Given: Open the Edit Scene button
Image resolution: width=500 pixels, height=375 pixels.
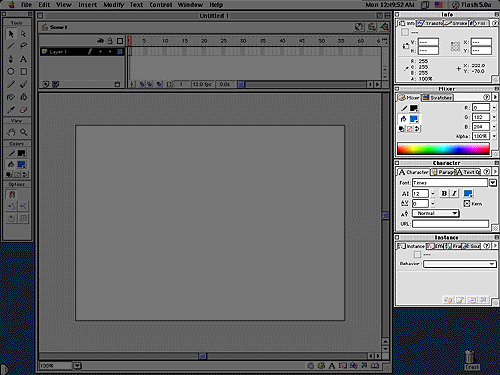Looking at the screenshot, I should (x=372, y=27).
